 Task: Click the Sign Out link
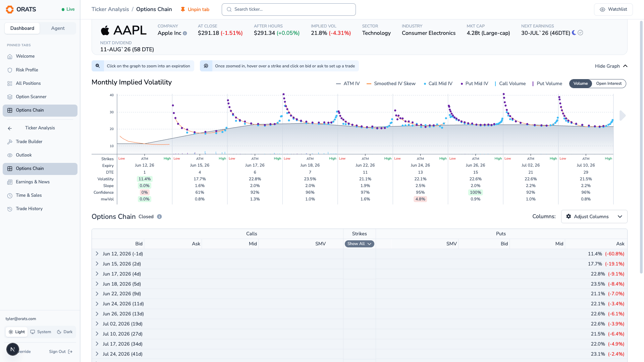point(61,352)
